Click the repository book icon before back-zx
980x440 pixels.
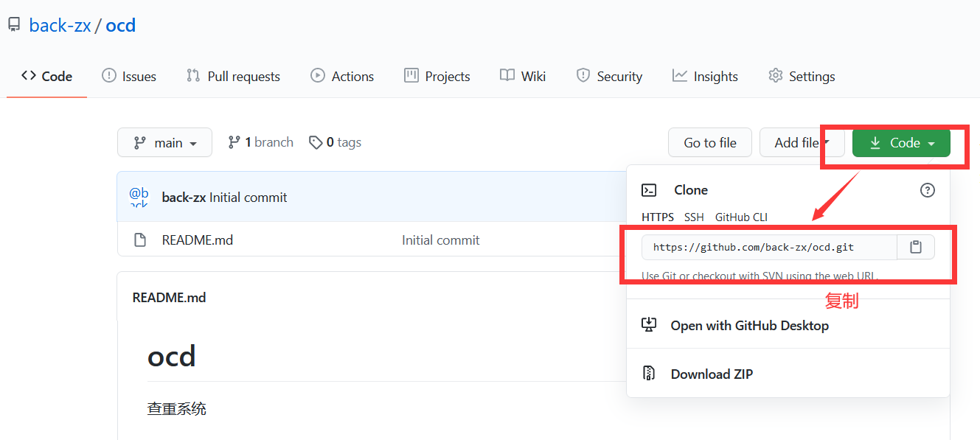[13, 24]
